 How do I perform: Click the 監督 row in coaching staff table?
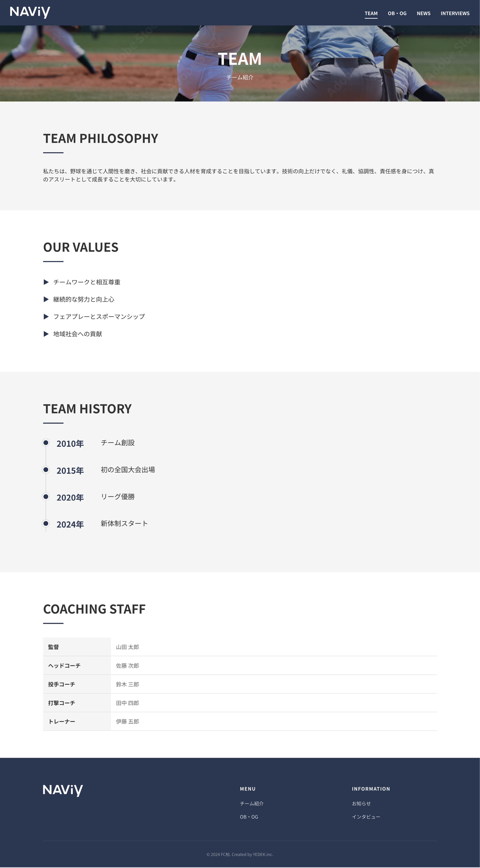point(239,646)
